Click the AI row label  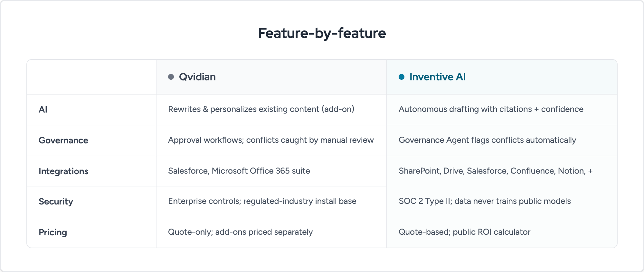click(x=43, y=110)
